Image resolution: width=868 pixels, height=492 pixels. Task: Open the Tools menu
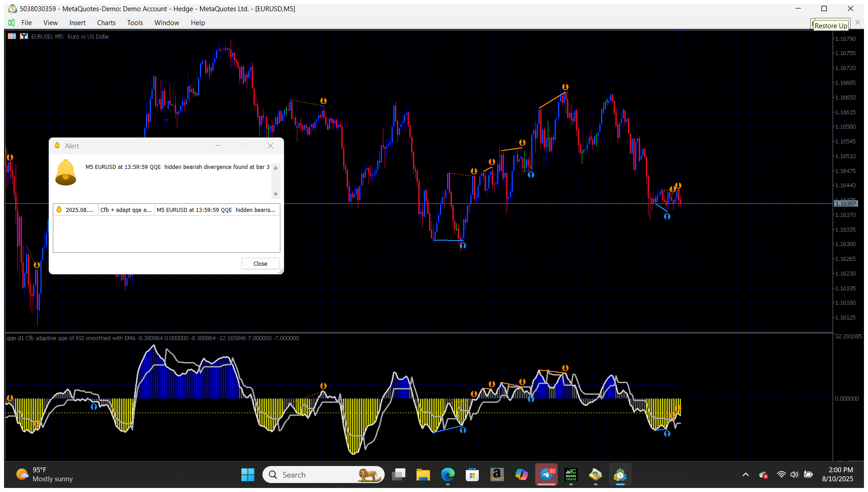pyautogui.click(x=135, y=23)
